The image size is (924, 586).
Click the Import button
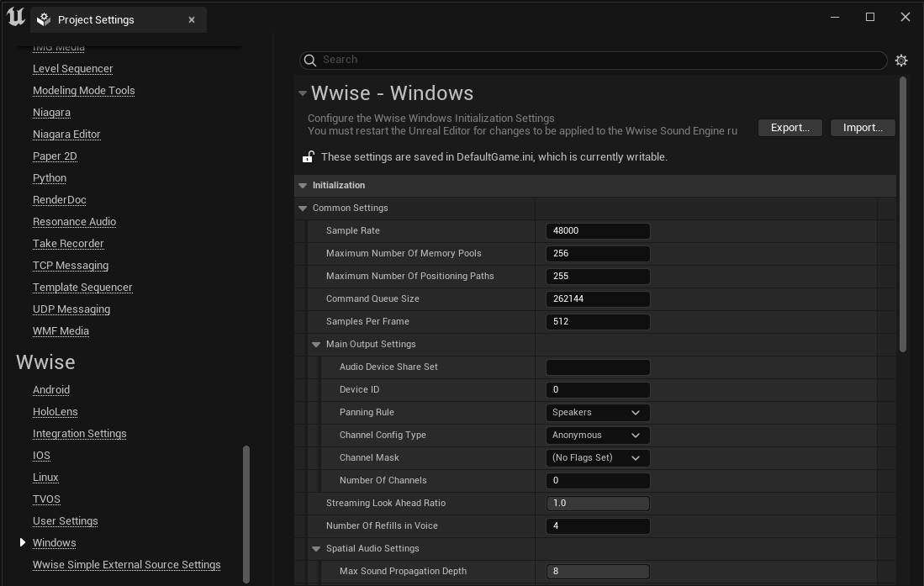point(863,128)
